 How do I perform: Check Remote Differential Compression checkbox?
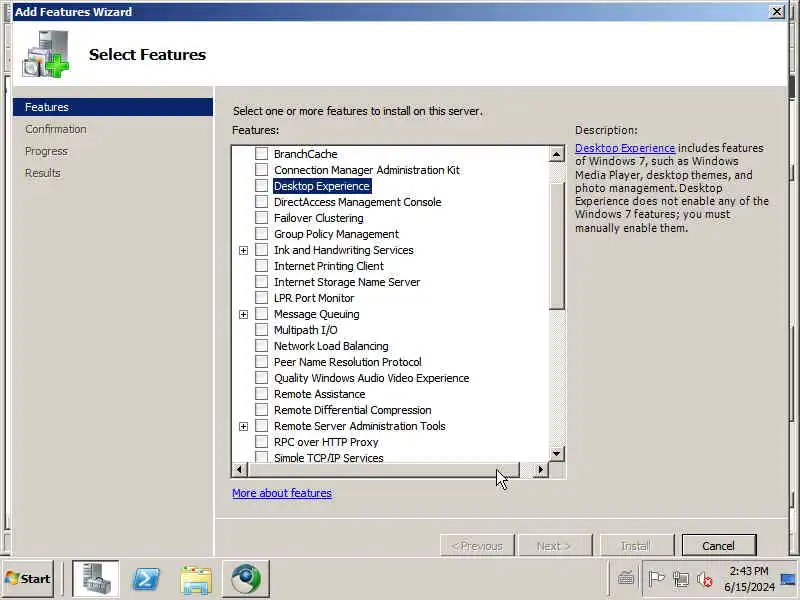click(x=261, y=410)
